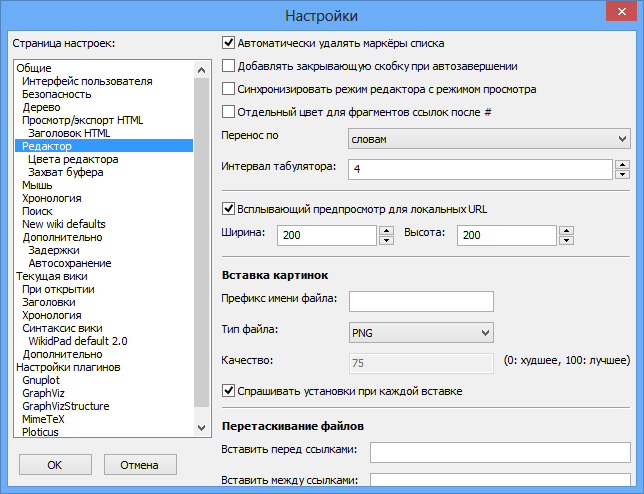Open the 'Безопасность' settings page
Image resolution: width=644 pixels, height=494 pixels.
(57, 94)
